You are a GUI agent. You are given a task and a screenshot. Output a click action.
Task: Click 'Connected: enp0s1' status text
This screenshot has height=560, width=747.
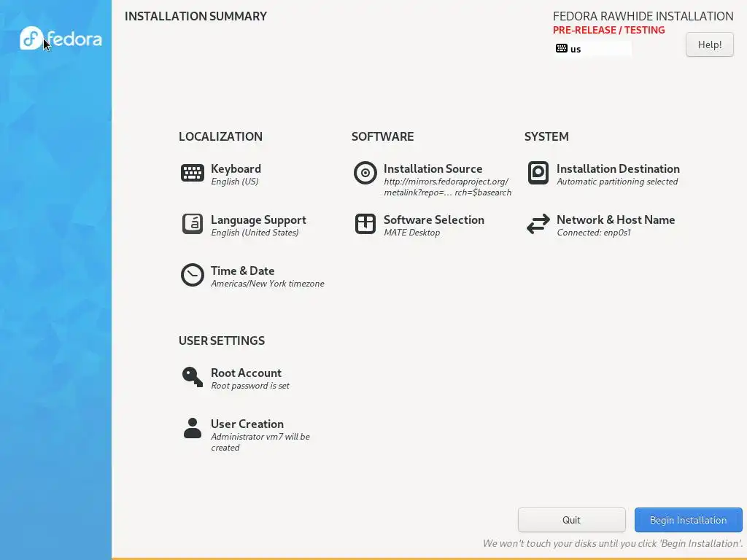click(x=594, y=233)
